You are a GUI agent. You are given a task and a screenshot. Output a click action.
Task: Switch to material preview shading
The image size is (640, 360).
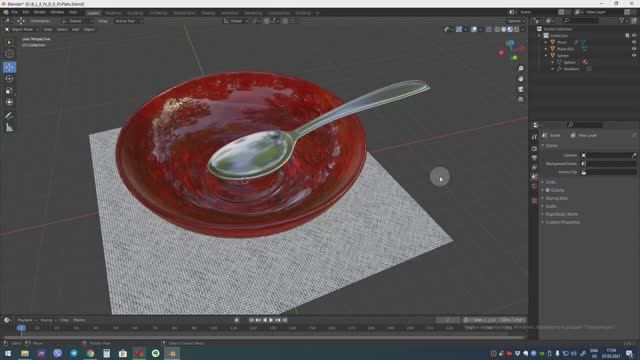(x=510, y=29)
